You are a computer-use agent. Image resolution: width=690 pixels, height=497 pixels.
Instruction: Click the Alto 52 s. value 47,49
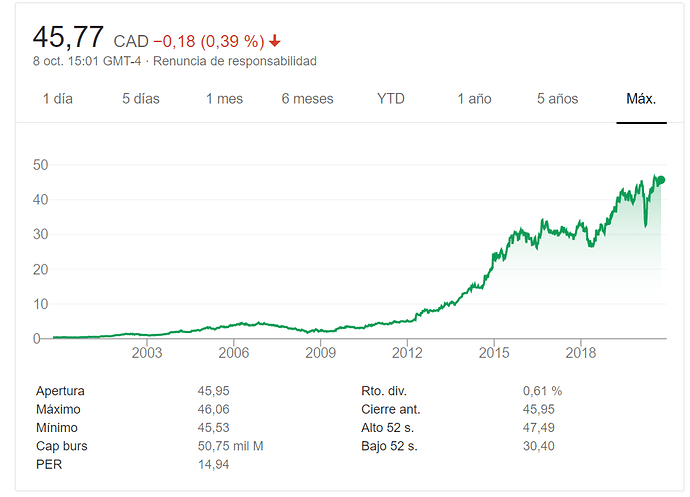click(539, 427)
